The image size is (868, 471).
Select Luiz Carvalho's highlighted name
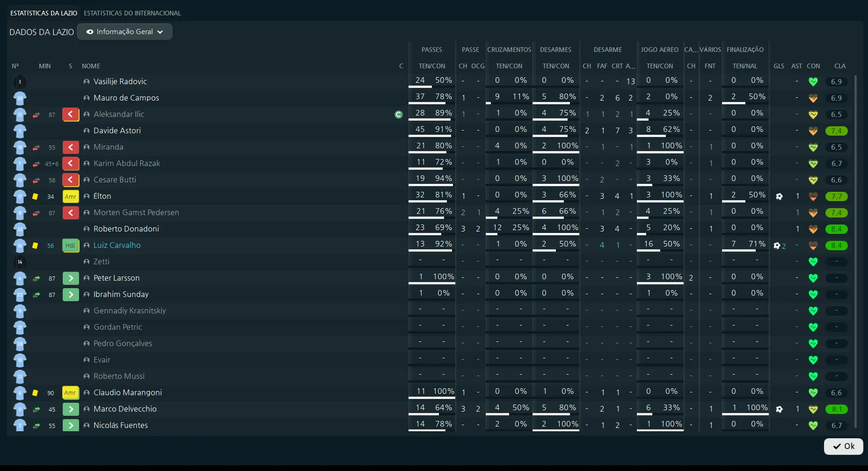[117, 245]
